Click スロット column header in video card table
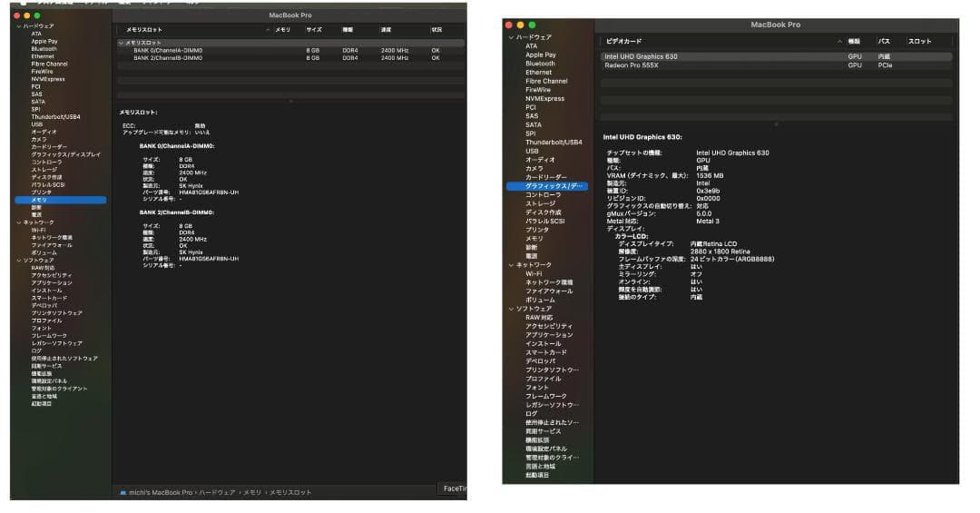 tap(919, 41)
